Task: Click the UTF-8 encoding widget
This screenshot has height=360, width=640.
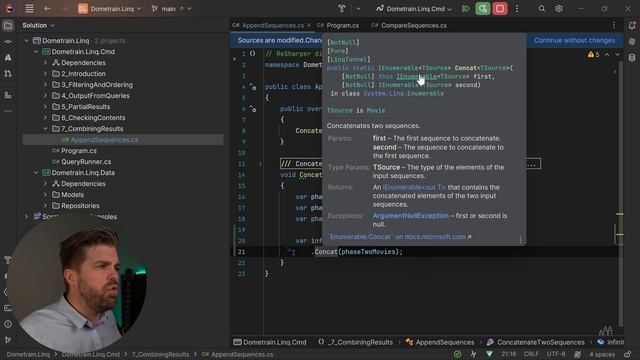Action: coord(556,354)
